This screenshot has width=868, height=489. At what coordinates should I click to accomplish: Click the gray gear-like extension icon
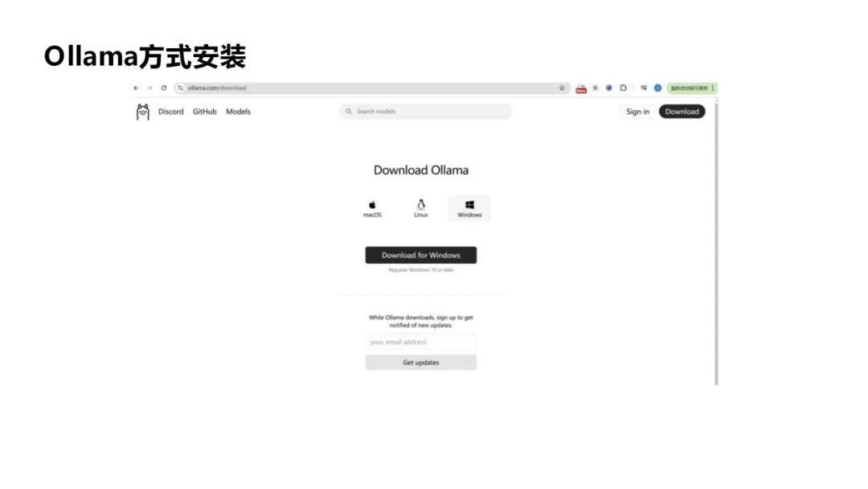595,88
